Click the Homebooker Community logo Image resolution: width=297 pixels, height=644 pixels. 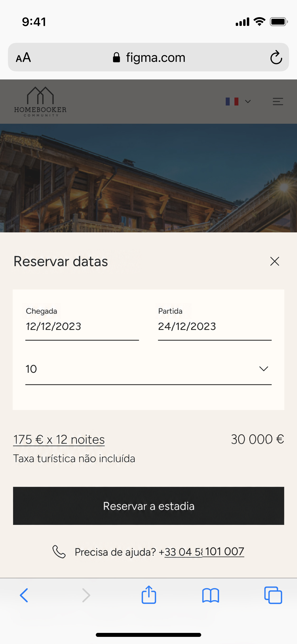[40, 102]
